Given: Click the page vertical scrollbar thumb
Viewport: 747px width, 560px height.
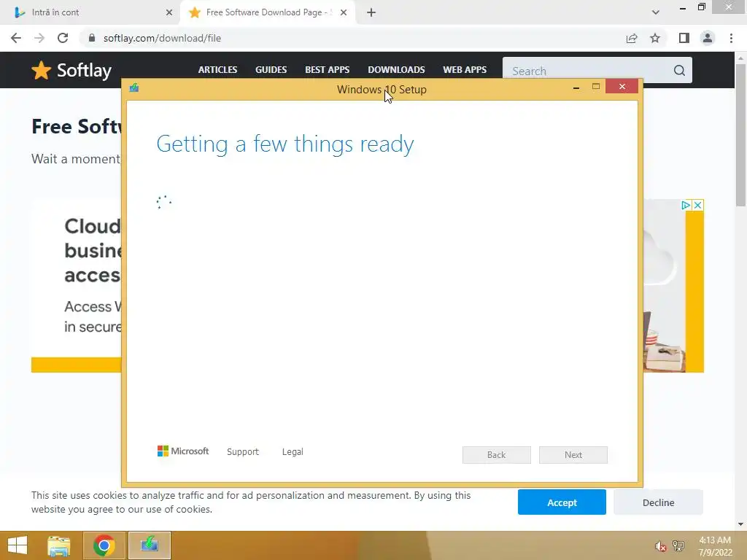Looking at the screenshot, I should [740, 135].
